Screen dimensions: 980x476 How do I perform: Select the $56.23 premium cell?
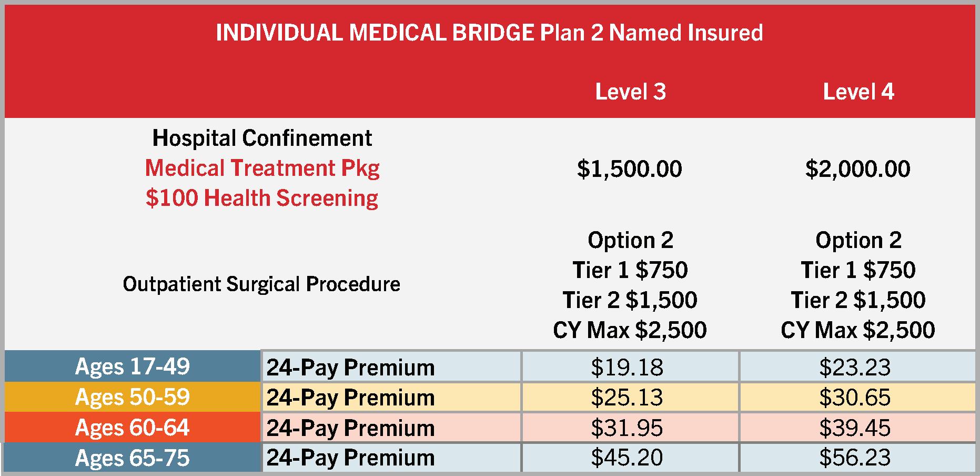point(855,458)
